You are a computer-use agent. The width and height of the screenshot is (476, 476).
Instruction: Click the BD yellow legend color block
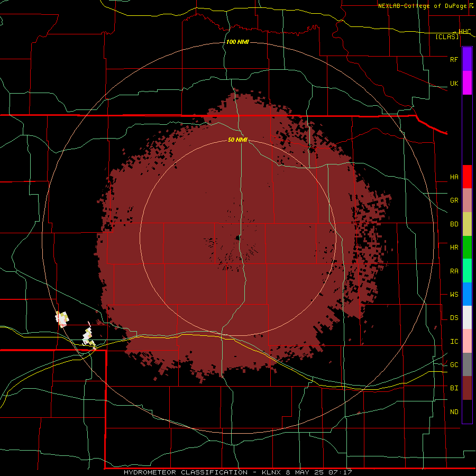[467, 224]
